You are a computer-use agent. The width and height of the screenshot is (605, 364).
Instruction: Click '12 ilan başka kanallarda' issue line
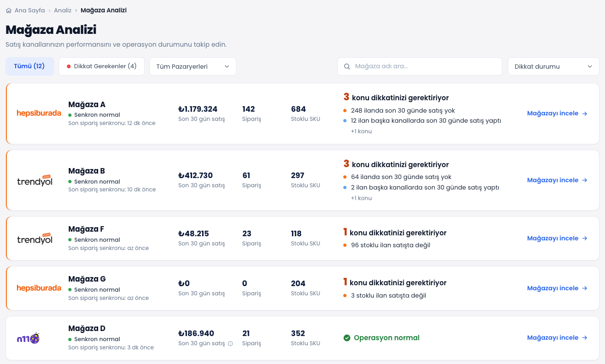pyautogui.click(x=426, y=121)
